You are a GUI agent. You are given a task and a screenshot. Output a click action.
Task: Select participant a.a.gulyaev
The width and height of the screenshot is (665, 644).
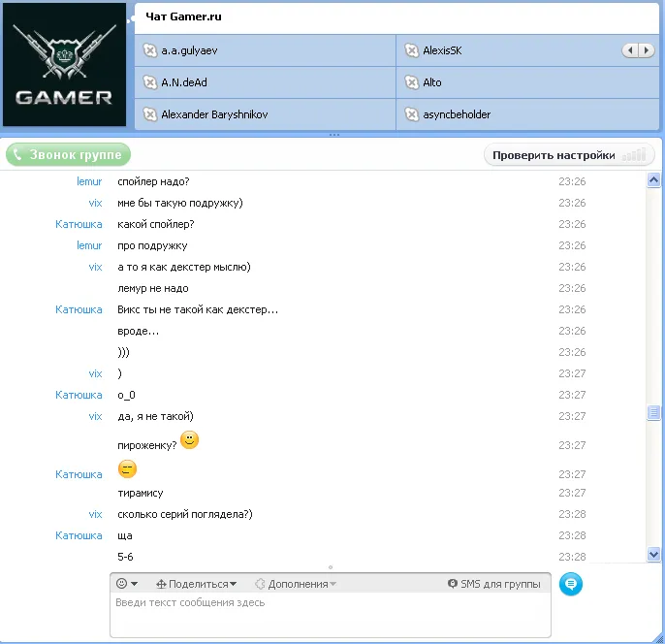pyautogui.click(x=265, y=50)
